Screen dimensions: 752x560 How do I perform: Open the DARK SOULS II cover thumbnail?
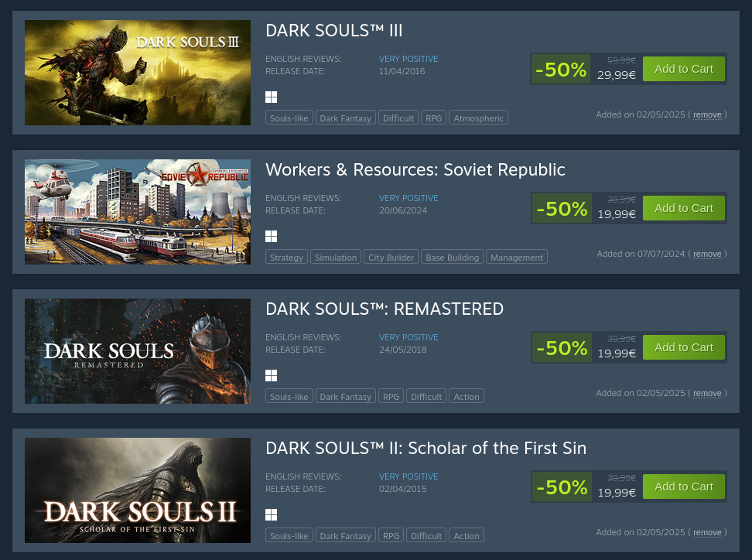pyautogui.click(x=138, y=490)
